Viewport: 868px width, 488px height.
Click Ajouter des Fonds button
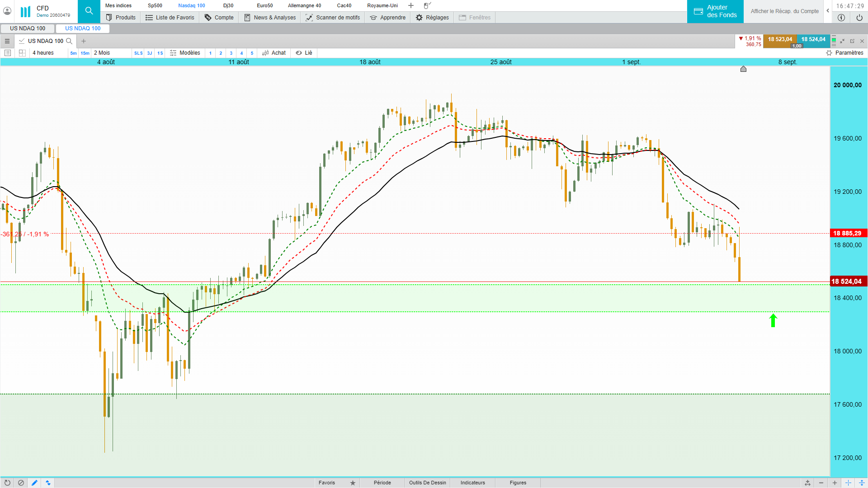click(x=715, y=11)
